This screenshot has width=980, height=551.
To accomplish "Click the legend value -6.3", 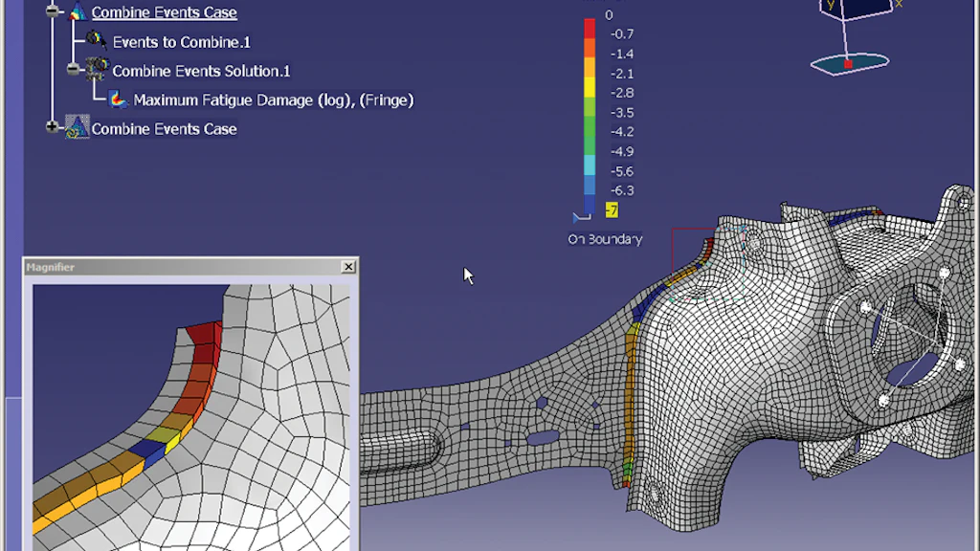I will coord(622,190).
